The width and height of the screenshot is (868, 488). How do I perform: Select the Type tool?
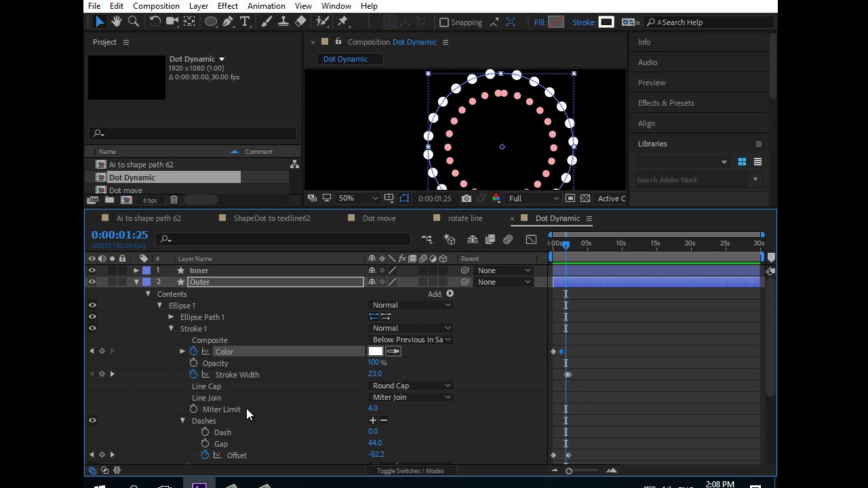click(x=245, y=22)
